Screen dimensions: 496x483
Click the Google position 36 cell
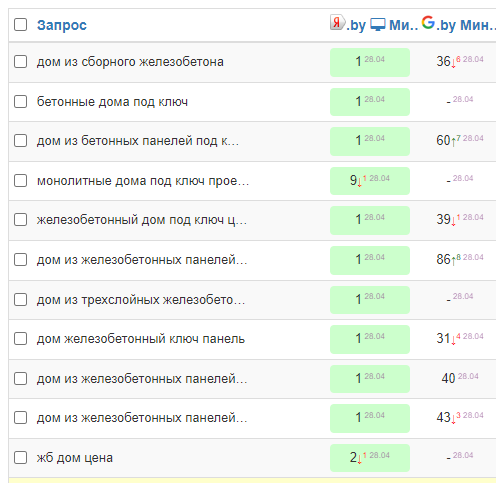coord(460,62)
